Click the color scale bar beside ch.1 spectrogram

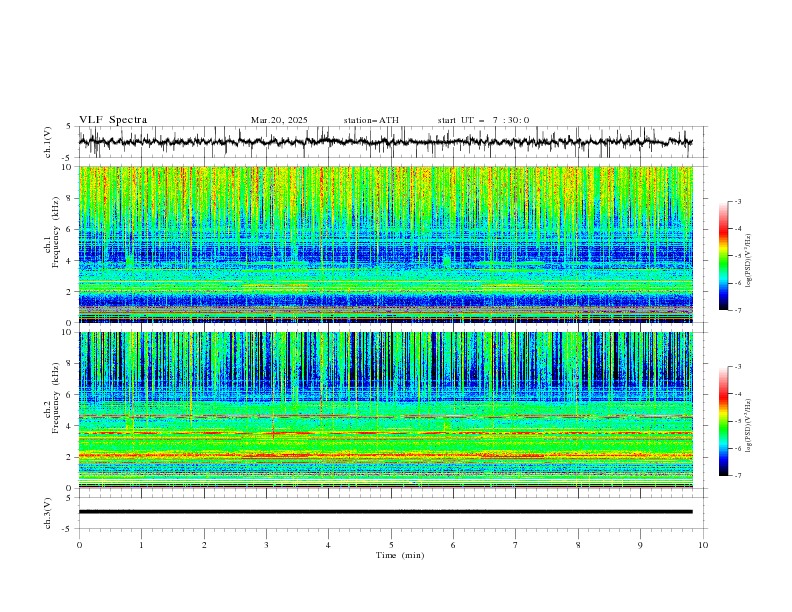(724, 255)
